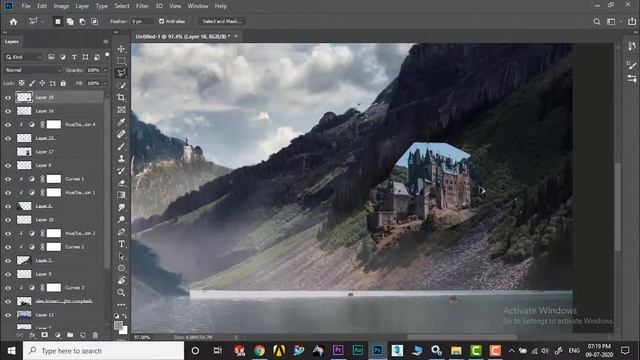Open Edit toolbar three-dots menu
Image resolution: width=640 pixels, height=360 pixels.
(x=121, y=304)
